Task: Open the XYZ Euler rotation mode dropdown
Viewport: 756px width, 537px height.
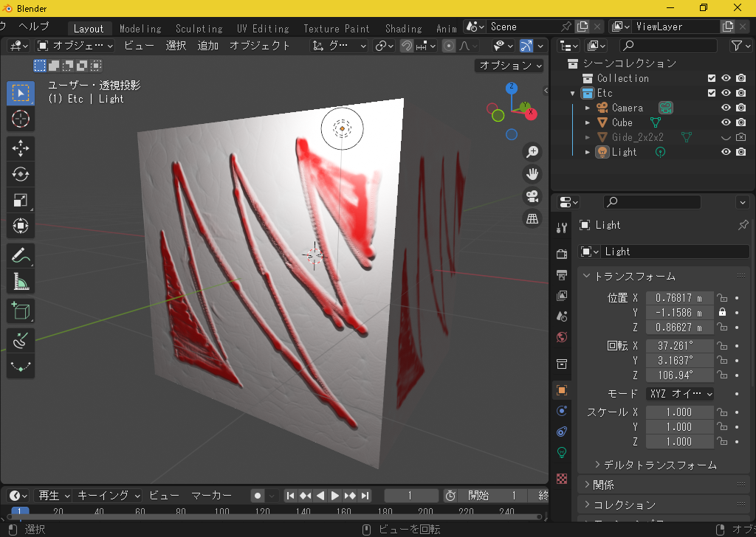Action: [679, 393]
